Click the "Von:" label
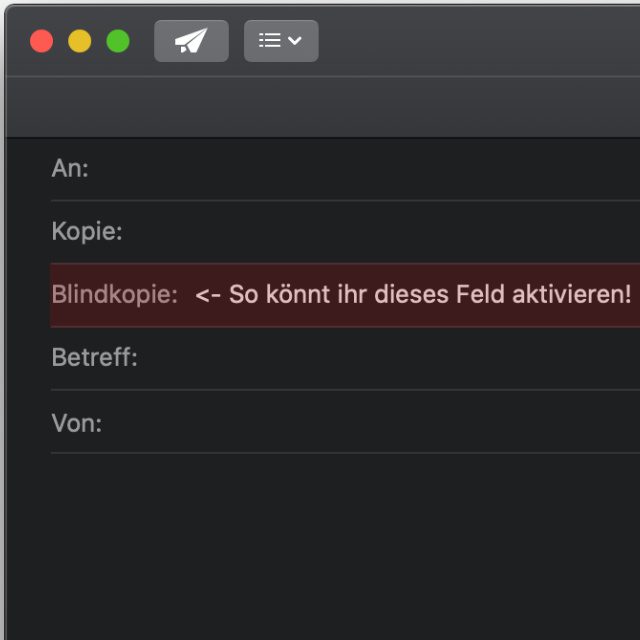 77,423
